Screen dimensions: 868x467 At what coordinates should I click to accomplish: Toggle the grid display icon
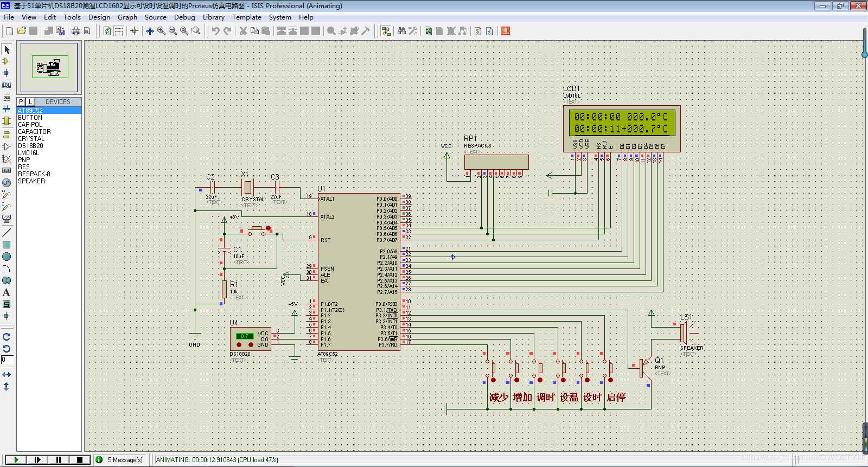click(119, 31)
